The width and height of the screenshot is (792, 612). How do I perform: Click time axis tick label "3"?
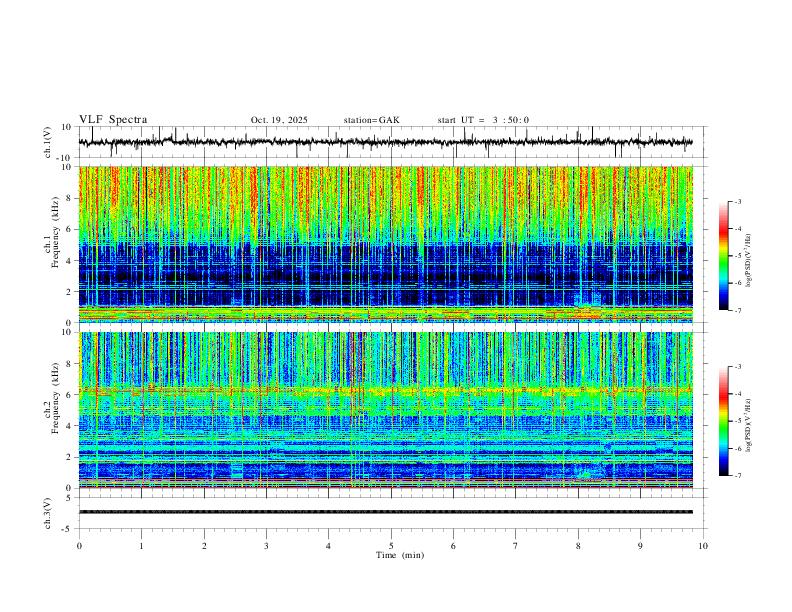(x=266, y=546)
